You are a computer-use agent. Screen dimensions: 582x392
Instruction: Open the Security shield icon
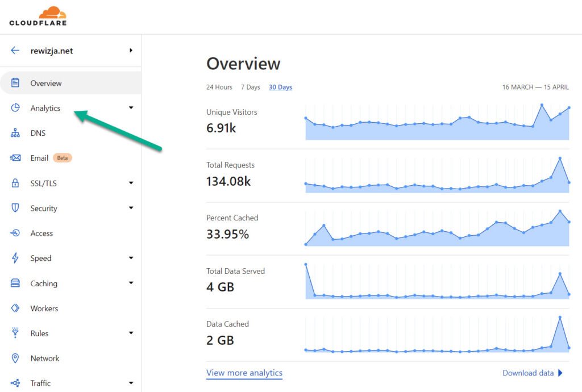click(x=15, y=208)
